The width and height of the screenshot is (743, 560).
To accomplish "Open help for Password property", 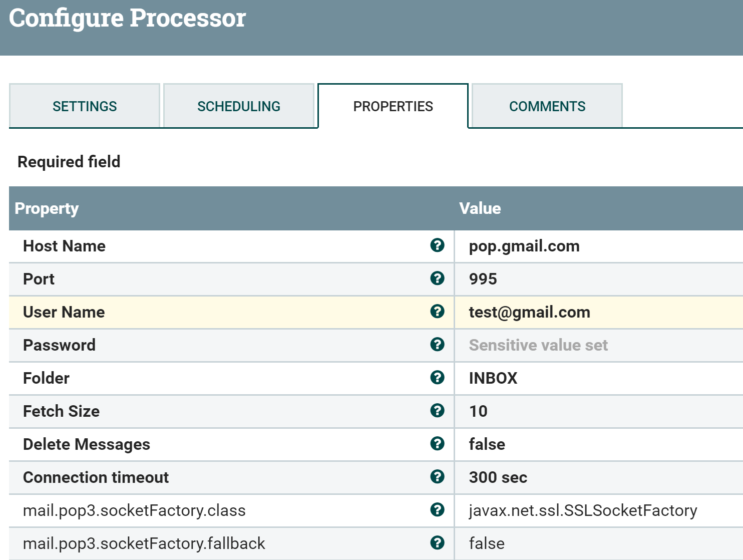I will (x=438, y=345).
